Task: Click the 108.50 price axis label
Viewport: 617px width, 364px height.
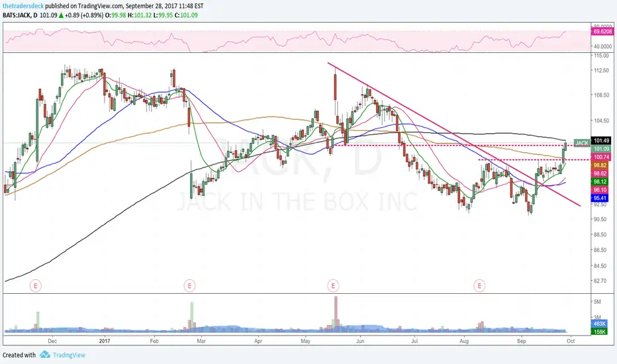Action: click(x=601, y=95)
